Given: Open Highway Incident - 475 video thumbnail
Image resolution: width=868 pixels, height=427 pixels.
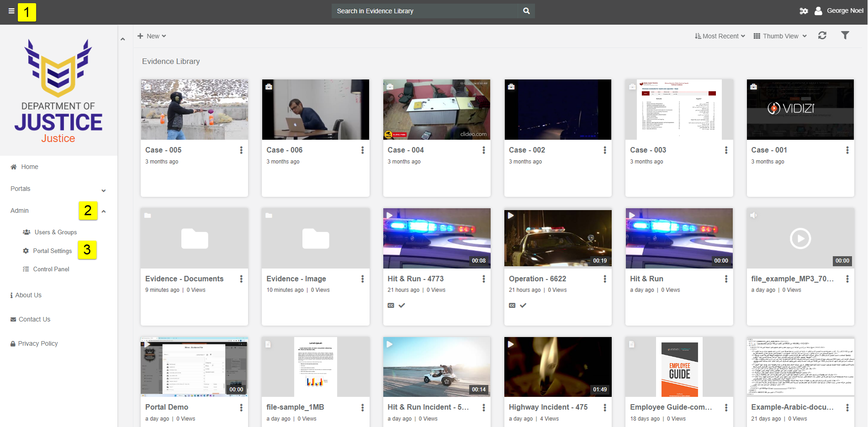Looking at the screenshot, I should click(x=558, y=367).
